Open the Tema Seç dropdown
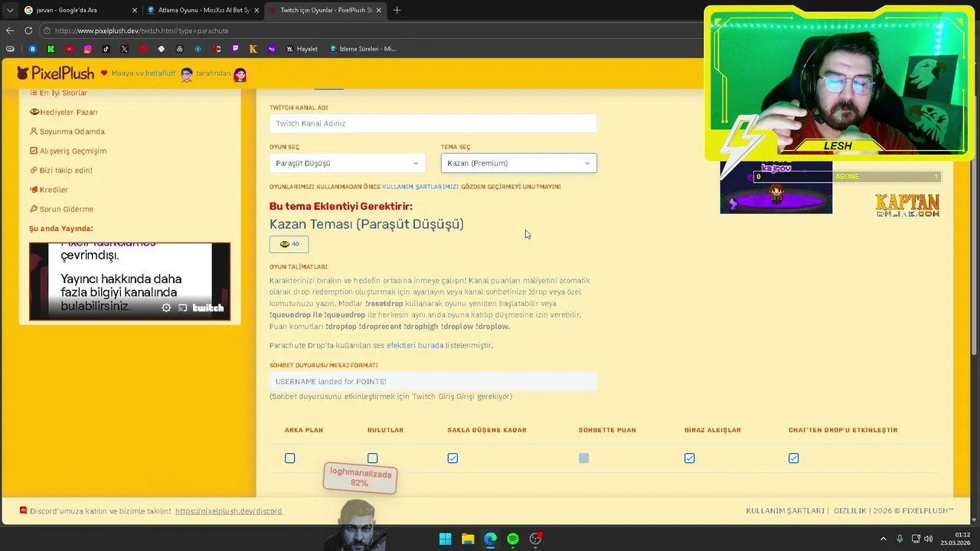980x551 pixels. click(x=518, y=163)
